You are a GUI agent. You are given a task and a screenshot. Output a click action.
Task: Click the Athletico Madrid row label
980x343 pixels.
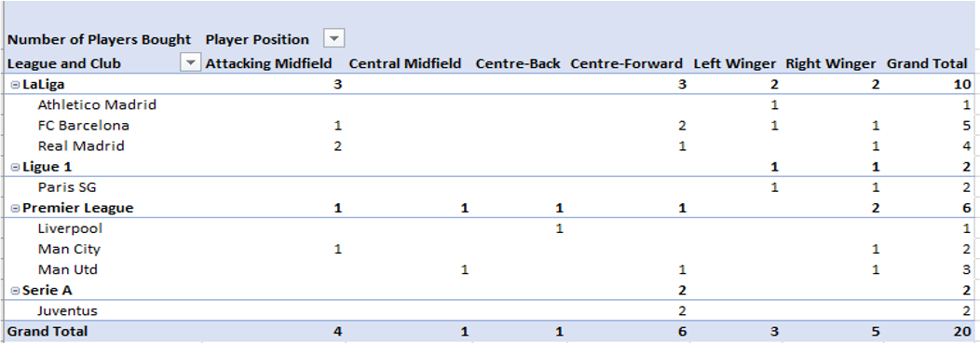[x=97, y=104]
